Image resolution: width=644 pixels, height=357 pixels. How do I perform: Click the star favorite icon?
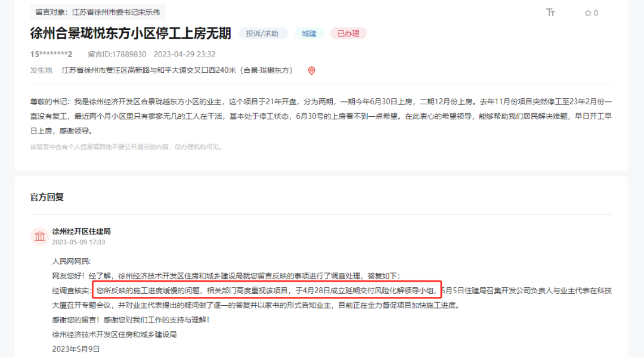pyautogui.click(x=588, y=13)
